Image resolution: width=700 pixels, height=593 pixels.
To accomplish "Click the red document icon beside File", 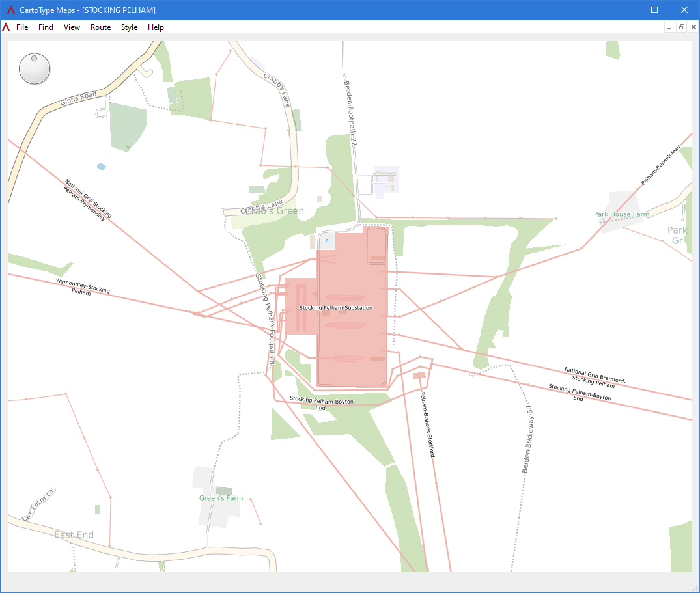I will click(6, 27).
